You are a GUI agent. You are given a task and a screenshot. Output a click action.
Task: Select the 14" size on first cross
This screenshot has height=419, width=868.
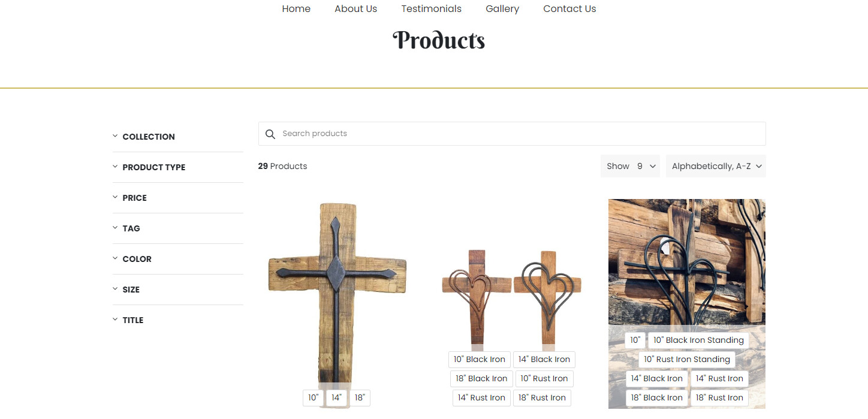click(336, 397)
